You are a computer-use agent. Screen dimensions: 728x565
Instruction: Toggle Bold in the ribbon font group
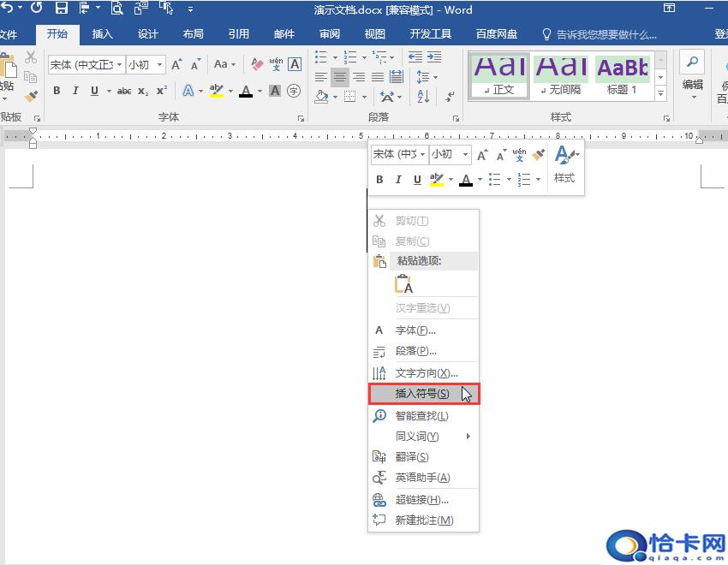57,91
